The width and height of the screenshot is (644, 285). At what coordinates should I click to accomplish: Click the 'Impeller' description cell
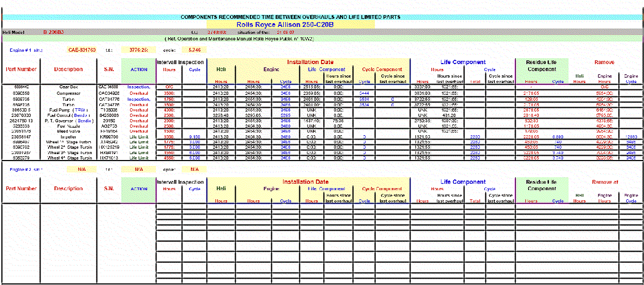(68, 135)
